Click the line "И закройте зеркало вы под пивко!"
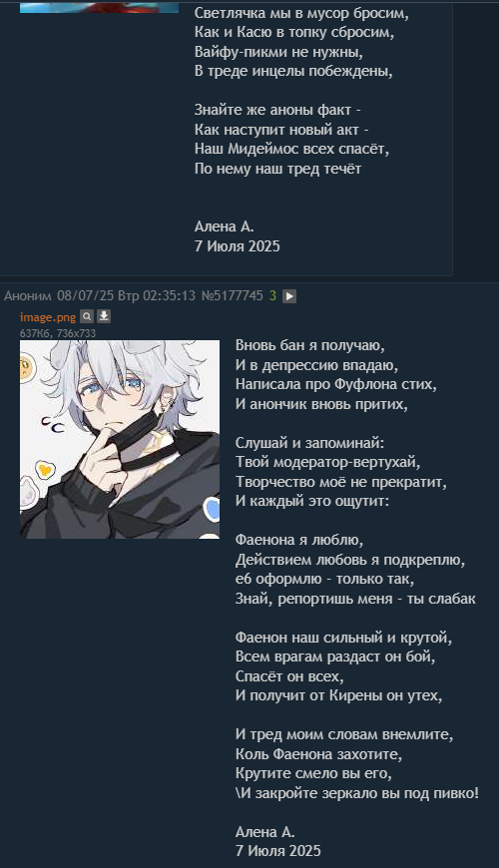 pyautogui.click(x=357, y=793)
